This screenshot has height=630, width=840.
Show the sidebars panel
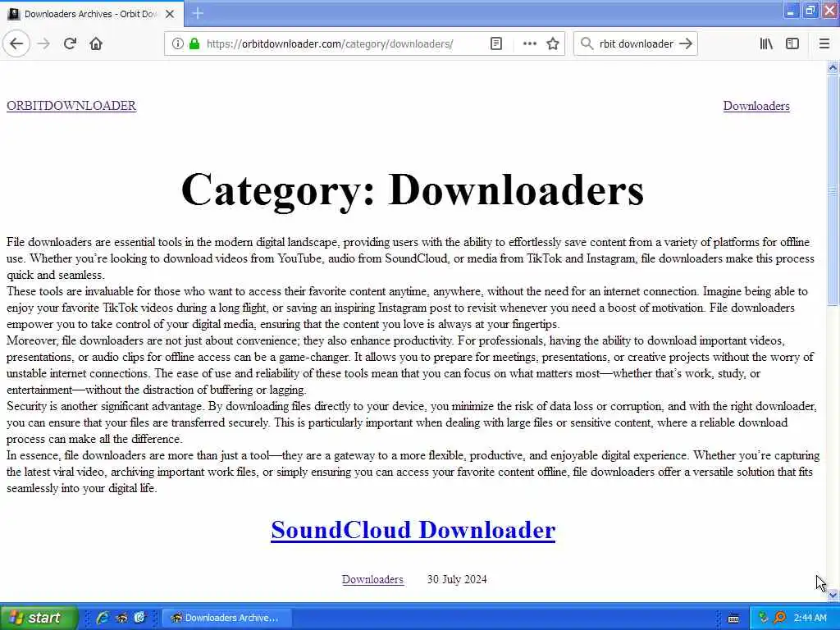792,43
